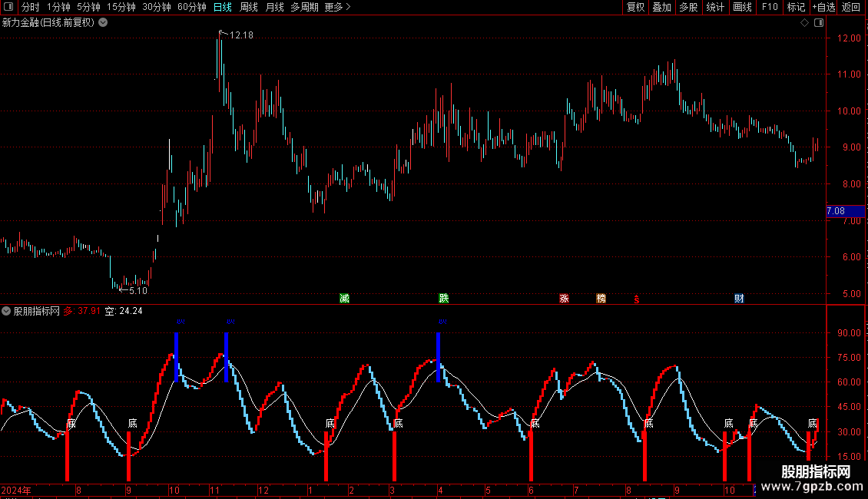
Task: Click the green 跌 event marker
Action: (x=443, y=299)
